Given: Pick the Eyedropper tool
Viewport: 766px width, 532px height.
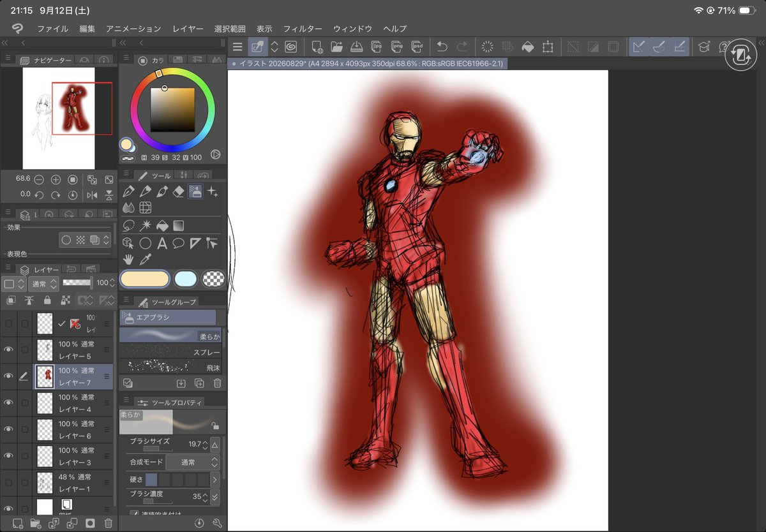Looking at the screenshot, I should click(x=146, y=259).
